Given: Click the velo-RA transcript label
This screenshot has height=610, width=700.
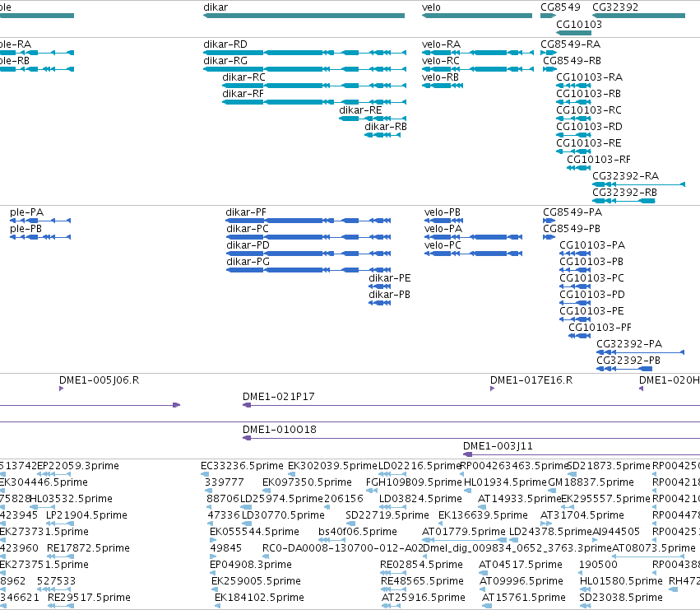Looking at the screenshot, I should coord(441,44).
